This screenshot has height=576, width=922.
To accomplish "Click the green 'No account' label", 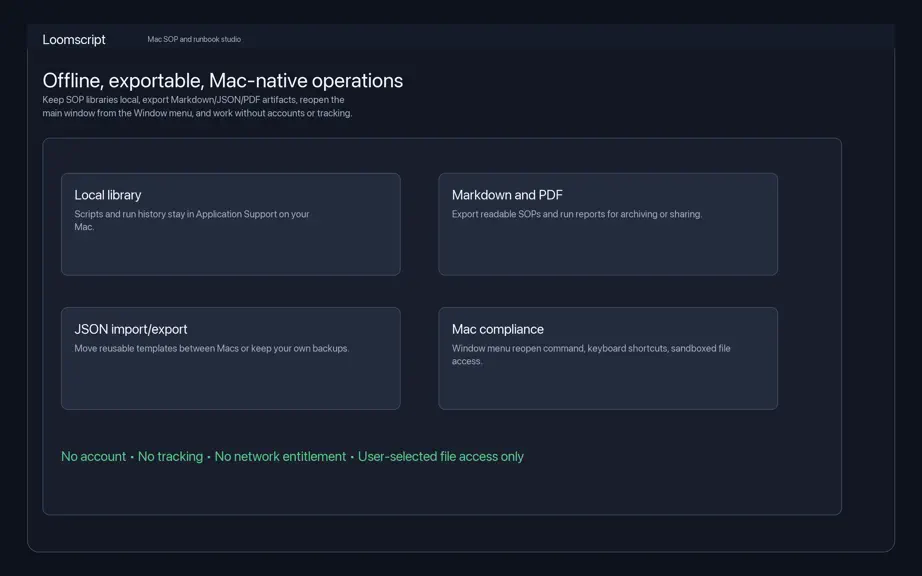I will 93,457.
